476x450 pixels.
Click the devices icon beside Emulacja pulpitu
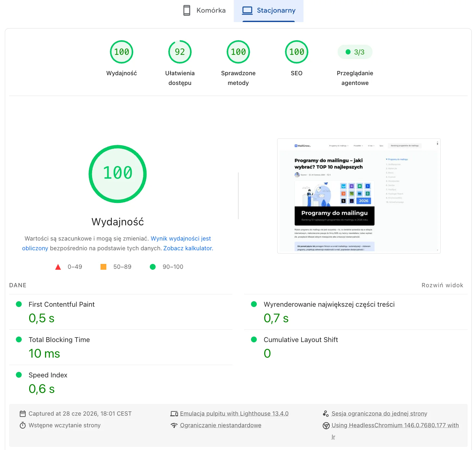[x=174, y=414]
